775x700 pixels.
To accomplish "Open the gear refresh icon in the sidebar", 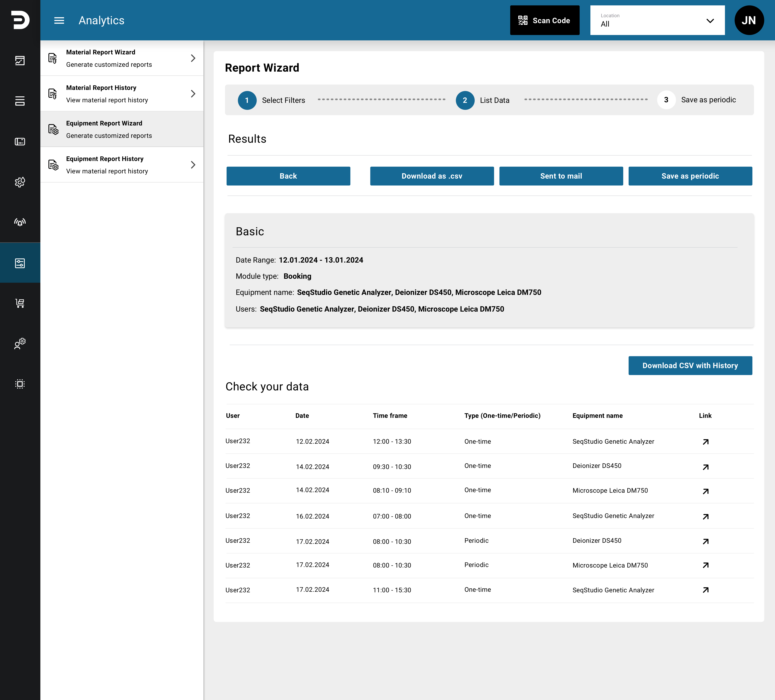I will pos(20,182).
